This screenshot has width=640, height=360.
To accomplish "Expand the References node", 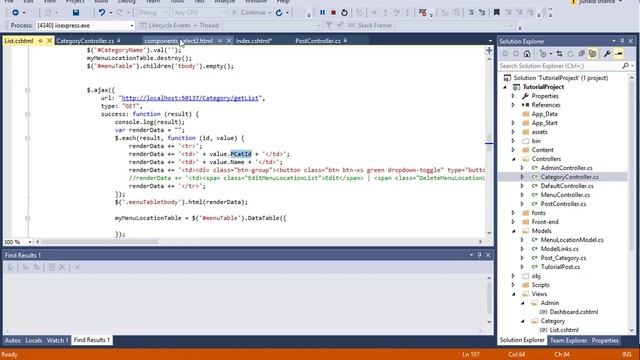I will tap(513, 105).
